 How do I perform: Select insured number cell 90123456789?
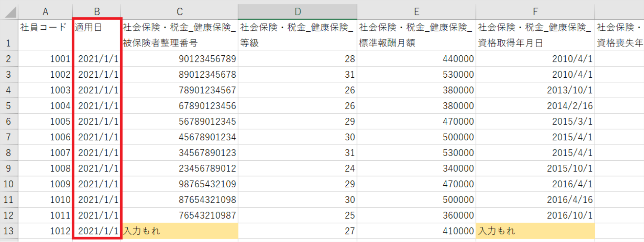179,59
